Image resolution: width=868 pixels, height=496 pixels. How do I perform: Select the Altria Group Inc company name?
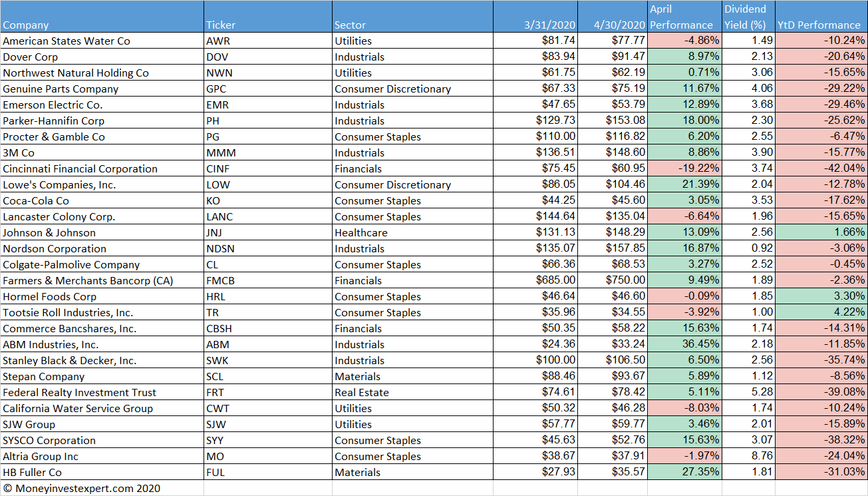(38, 456)
